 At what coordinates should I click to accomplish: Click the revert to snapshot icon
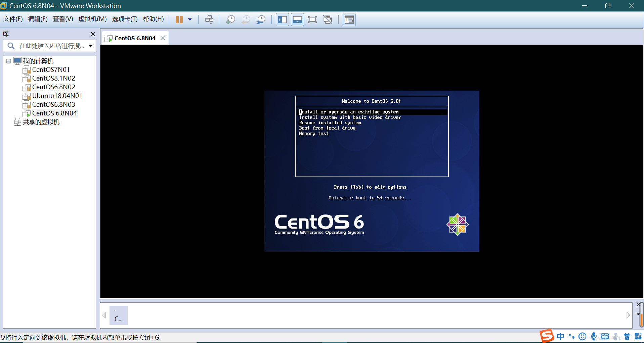pos(246,19)
